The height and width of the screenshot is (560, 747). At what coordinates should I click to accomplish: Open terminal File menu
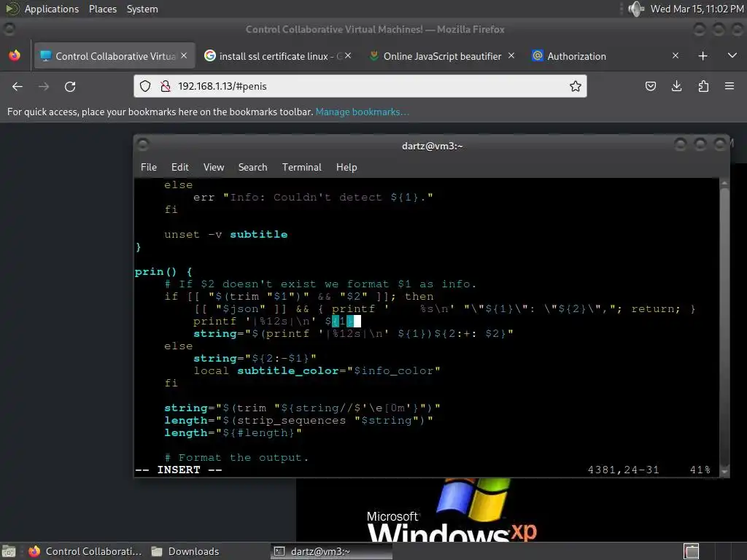[149, 167]
